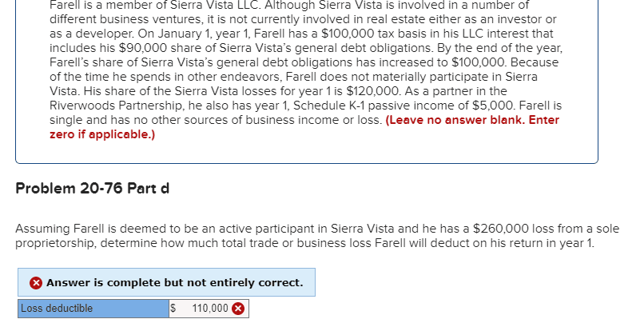The image size is (644, 331).
Task: Click the "Problem 20-76 Part d" heading
Action: click(93, 189)
